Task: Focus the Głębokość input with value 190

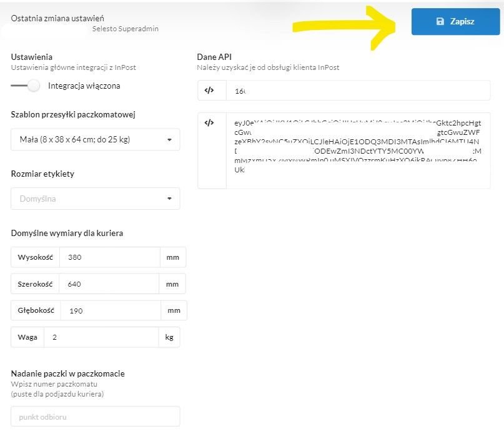Action: (111, 310)
